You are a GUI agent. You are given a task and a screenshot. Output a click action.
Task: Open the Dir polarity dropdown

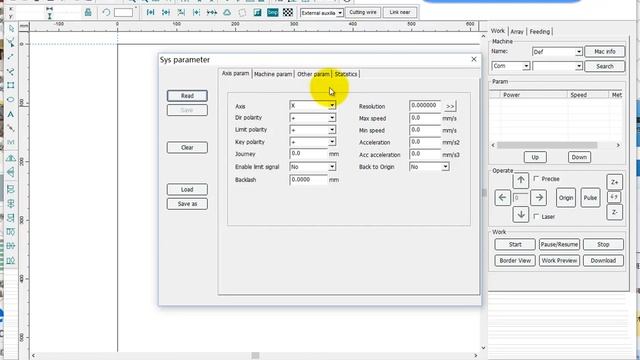[x=332, y=118]
